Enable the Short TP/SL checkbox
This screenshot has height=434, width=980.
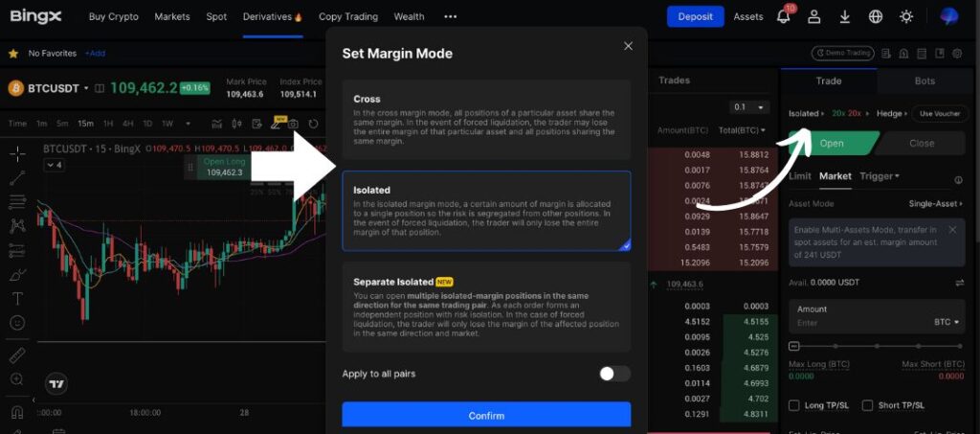[x=867, y=405]
